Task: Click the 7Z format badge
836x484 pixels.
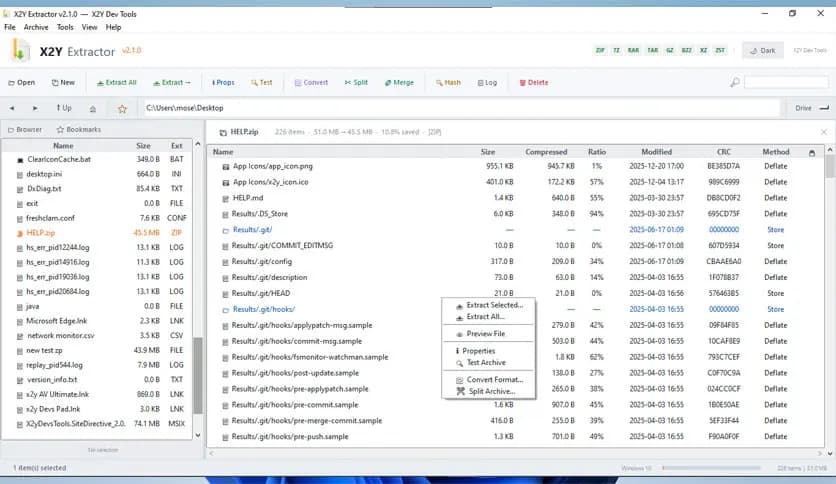Action: tap(616, 50)
